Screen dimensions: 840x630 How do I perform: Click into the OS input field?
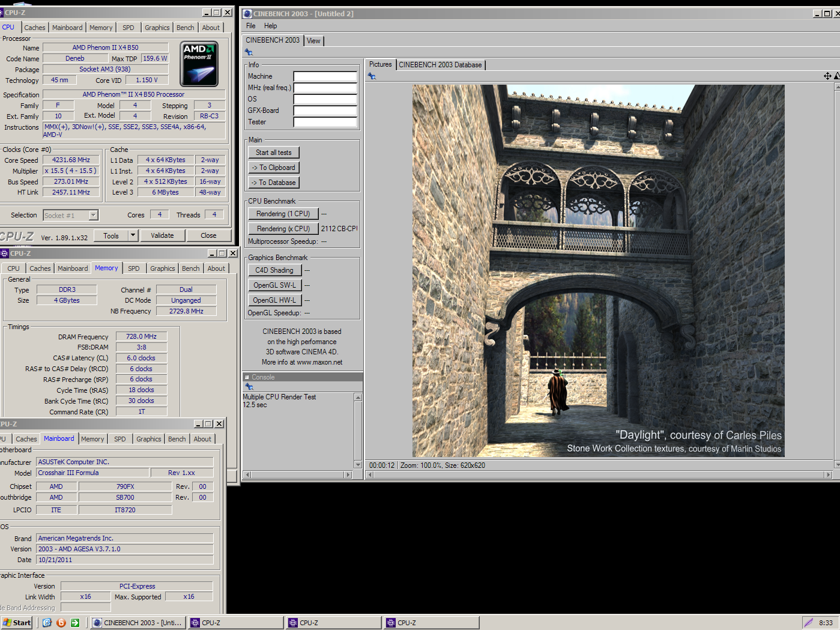(325, 99)
